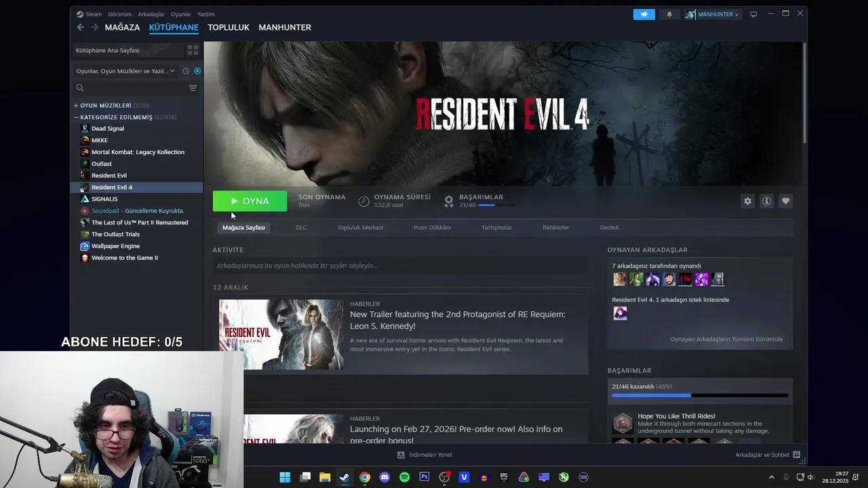The width and height of the screenshot is (868, 488).
Task: Toggle sort by recent activity clock
Action: pyautogui.click(x=186, y=70)
